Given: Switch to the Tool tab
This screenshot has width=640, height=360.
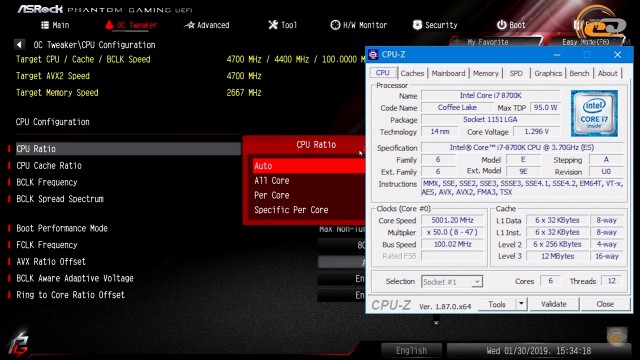Looking at the screenshot, I should pyautogui.click(x=282, y=25).
